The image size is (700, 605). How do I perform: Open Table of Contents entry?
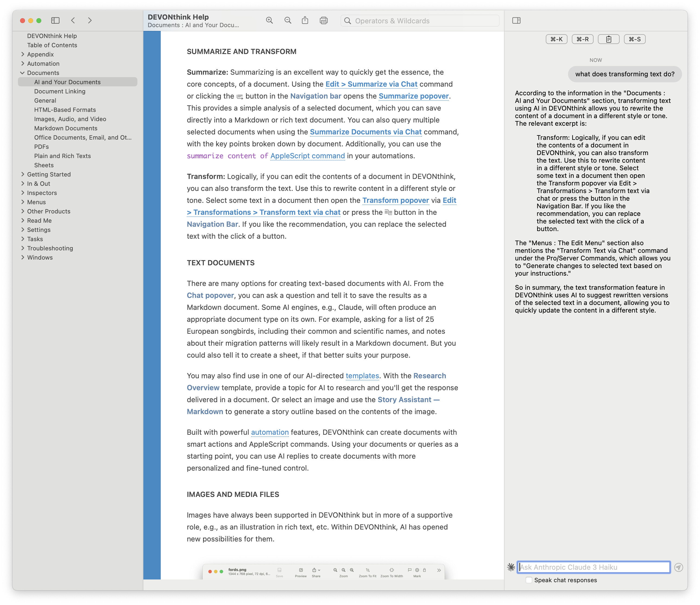52,45
